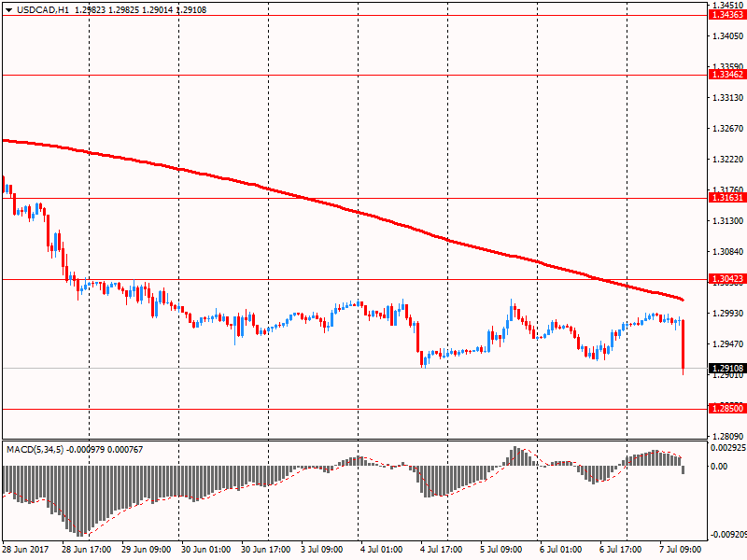Click the USDCAD,H1 chart title text
The width and height of the screenshot is (747, 560).
coord(43,10)
